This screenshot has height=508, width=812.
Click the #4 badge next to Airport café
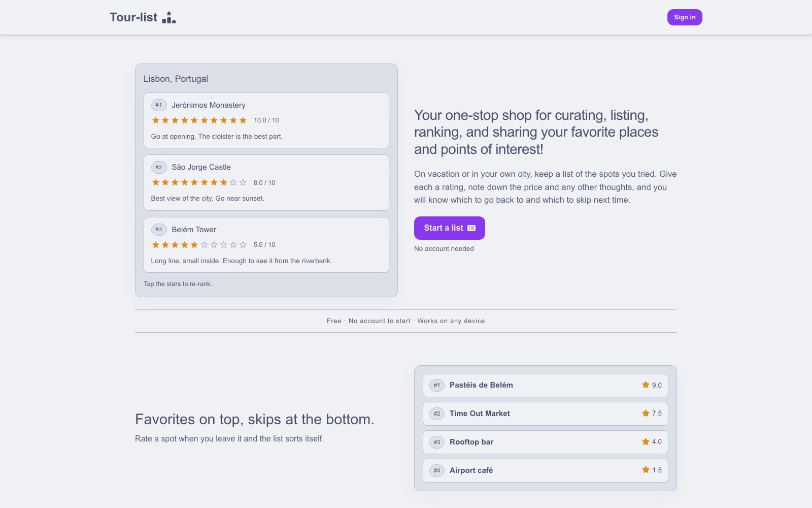coord(437,470)
